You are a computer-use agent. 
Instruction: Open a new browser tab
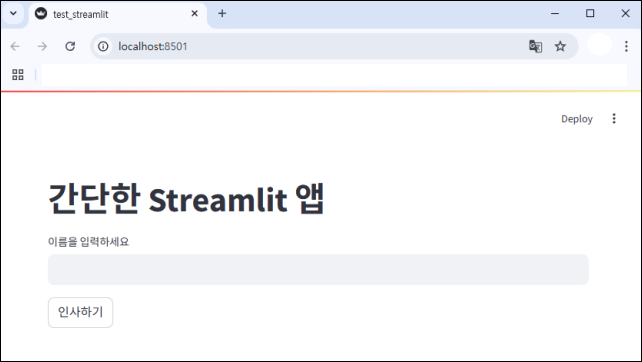pyautogui.click(x=222, y=14)
